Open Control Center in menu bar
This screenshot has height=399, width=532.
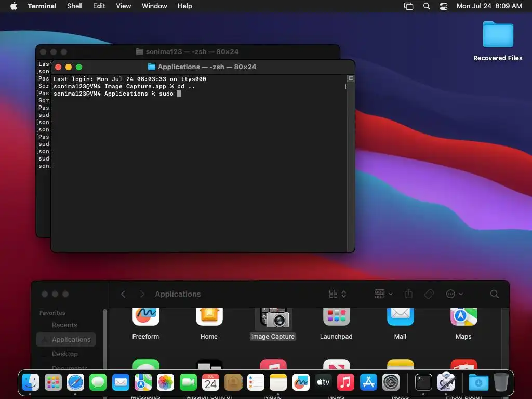tap(444, 6)
